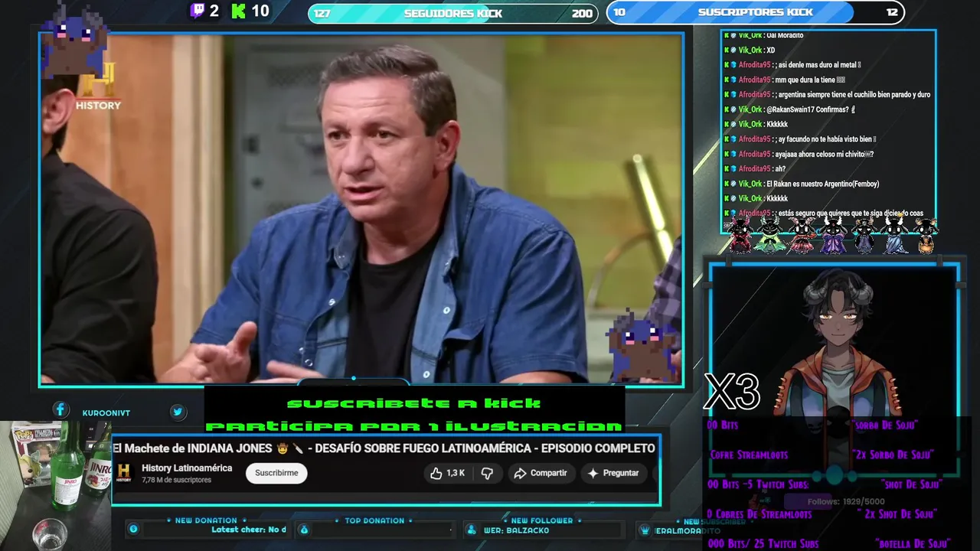
Task: Click the SUSCRIPTORES KICK progress bar
Action: [x=755, y=12]
